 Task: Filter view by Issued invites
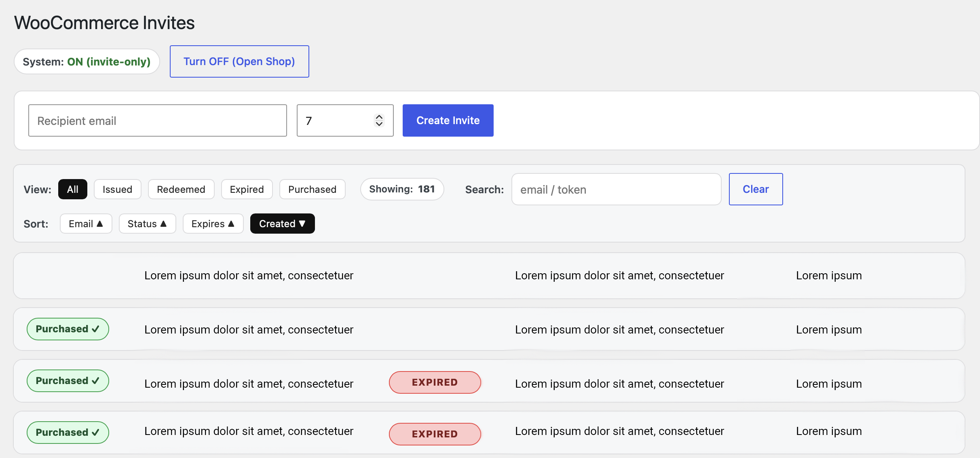click(x=117, y=189)
